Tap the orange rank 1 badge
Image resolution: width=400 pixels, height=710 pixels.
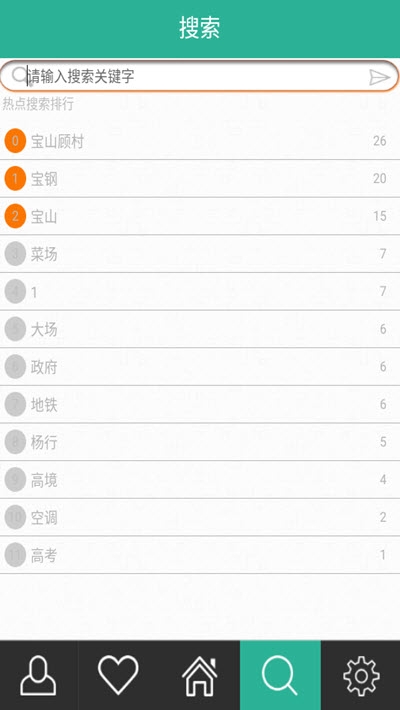(15, 178)
